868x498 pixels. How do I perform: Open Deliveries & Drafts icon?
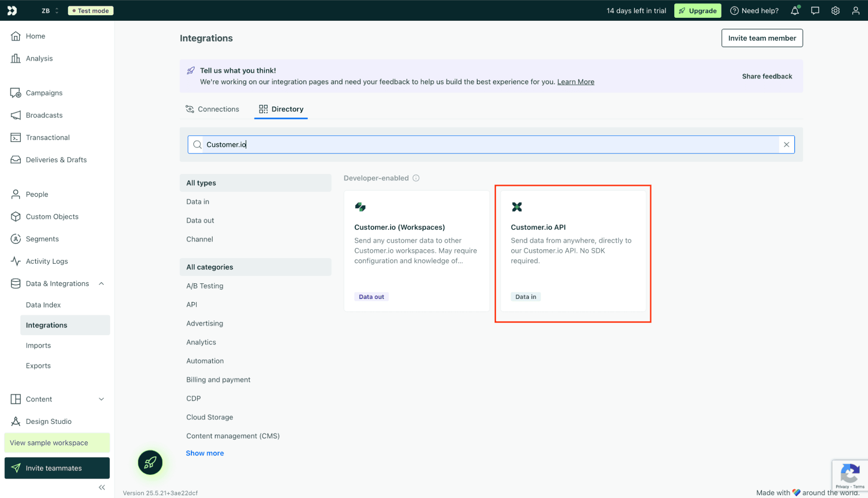click(15, 160)
